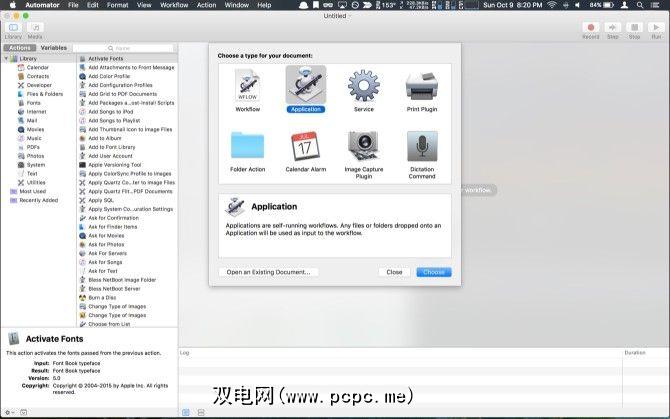Toggle the description panel button

24,412
